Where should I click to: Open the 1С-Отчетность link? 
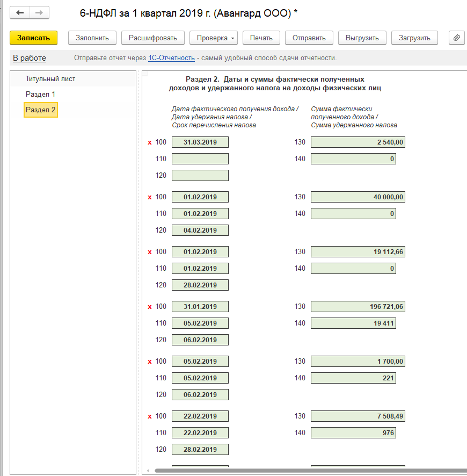(171, 57)
